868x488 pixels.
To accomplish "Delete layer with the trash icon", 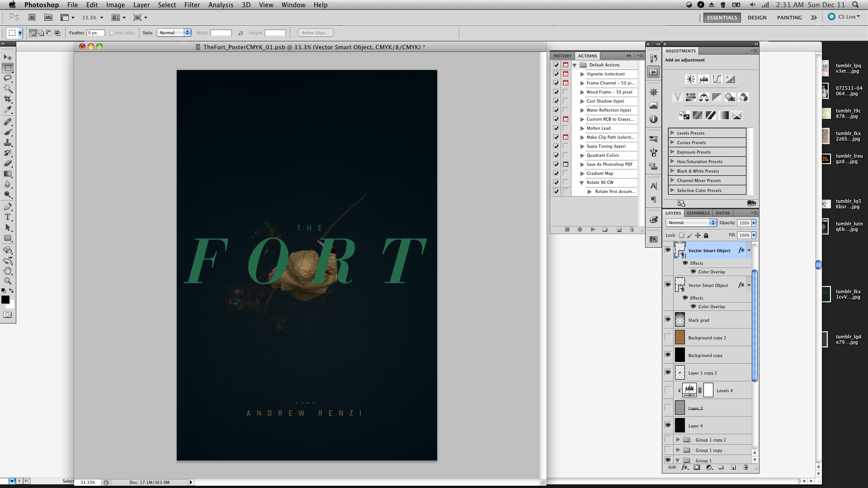I will click(x=745, y=468).
